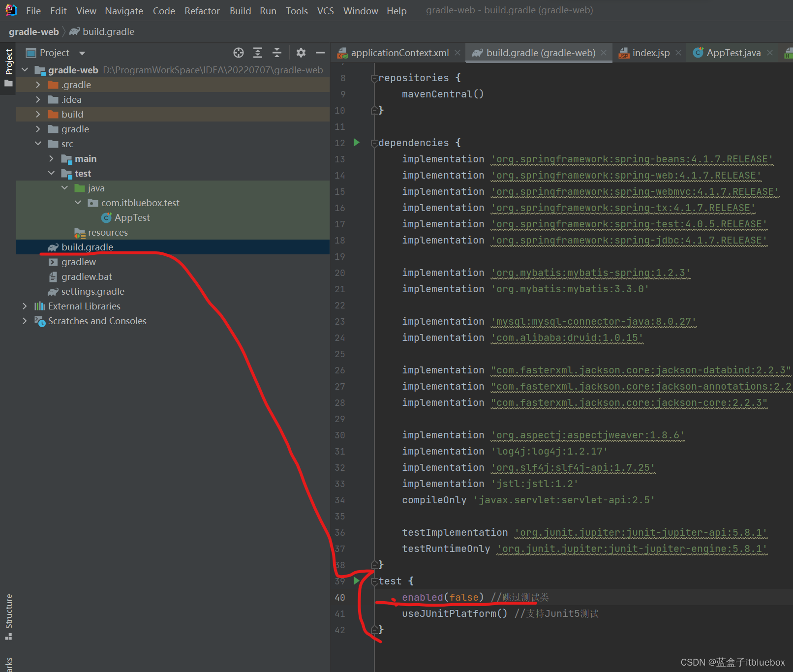Click build.gradle breadcrumb in navigation bar
The width and height of the screenshot is (793, 672).
coord(102,31)
